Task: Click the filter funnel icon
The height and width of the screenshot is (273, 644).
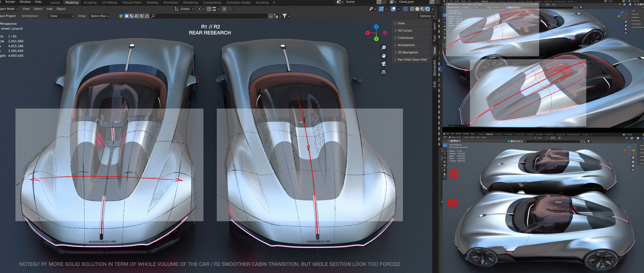Action: 284,16
